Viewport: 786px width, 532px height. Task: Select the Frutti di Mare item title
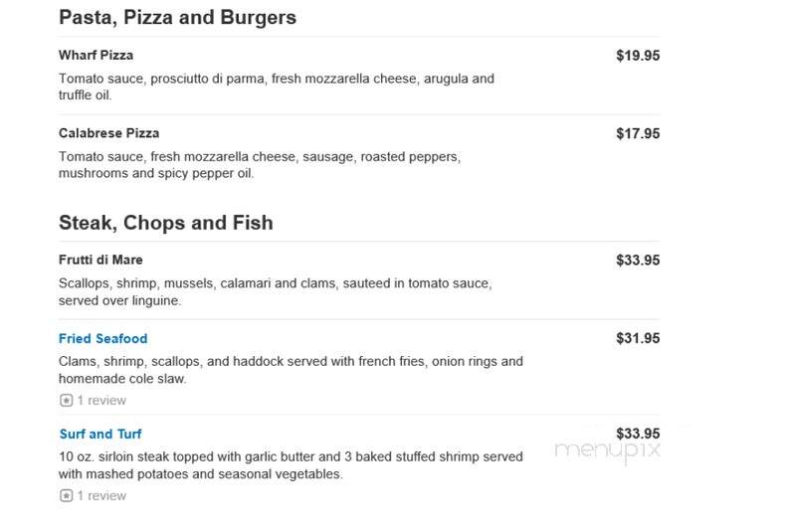100,260
